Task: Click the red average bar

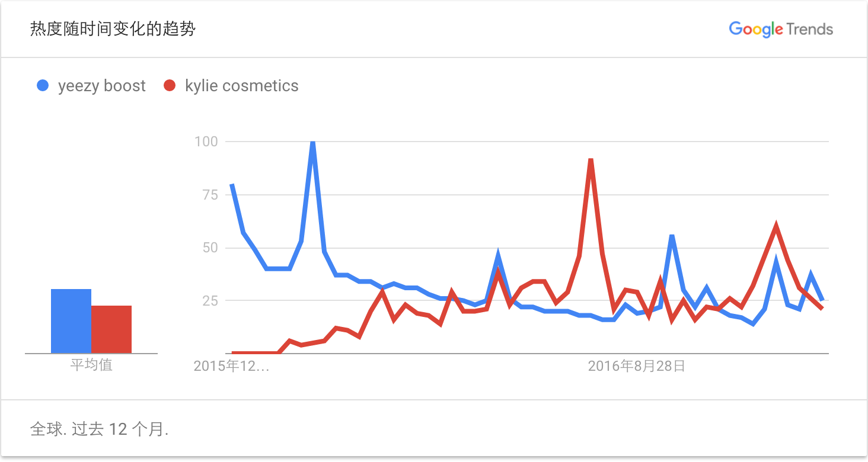Action: click(x=111, y=329)
